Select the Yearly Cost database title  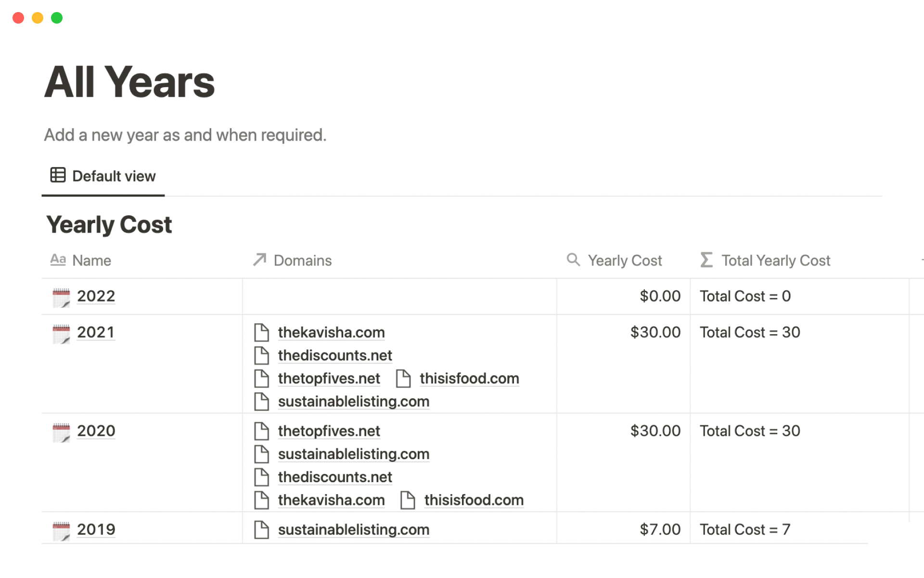(109, 225)
